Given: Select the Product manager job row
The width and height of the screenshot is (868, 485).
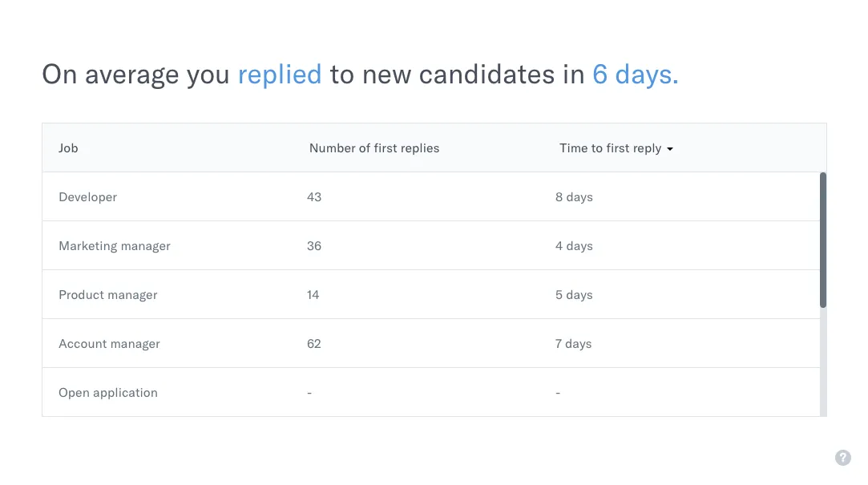Looking at the screenshot, I should (x=430, y=294).
